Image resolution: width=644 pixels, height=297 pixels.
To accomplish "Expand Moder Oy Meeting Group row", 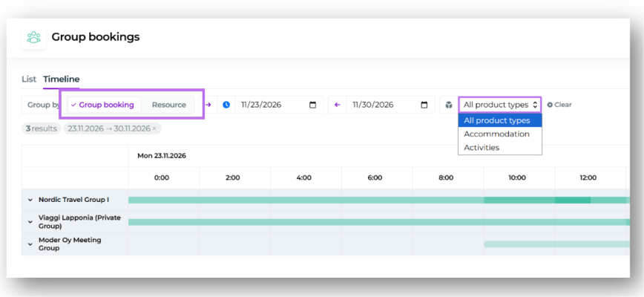I will click(30, 244).
